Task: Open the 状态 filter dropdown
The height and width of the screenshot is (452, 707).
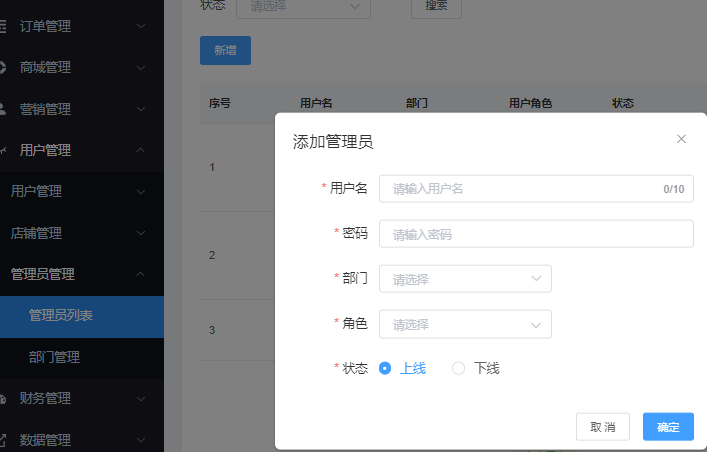Action: pyautogui.click(x=303, y=6)
